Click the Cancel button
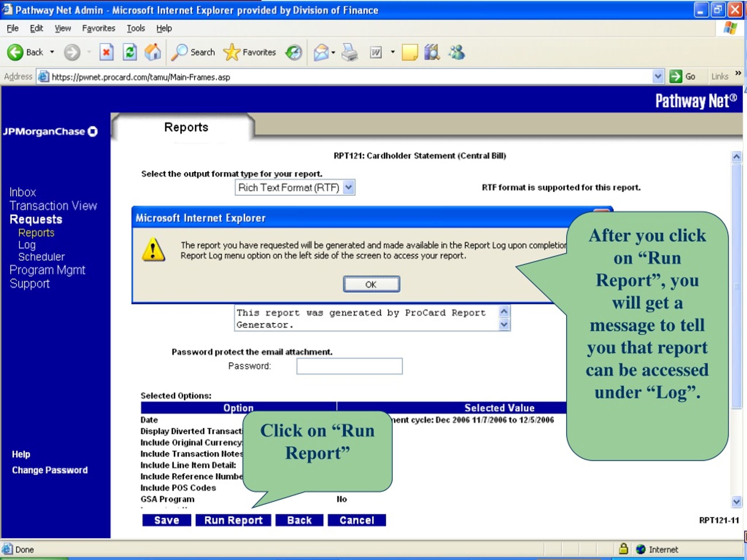 pyautogui.click(x=357, y=520)
